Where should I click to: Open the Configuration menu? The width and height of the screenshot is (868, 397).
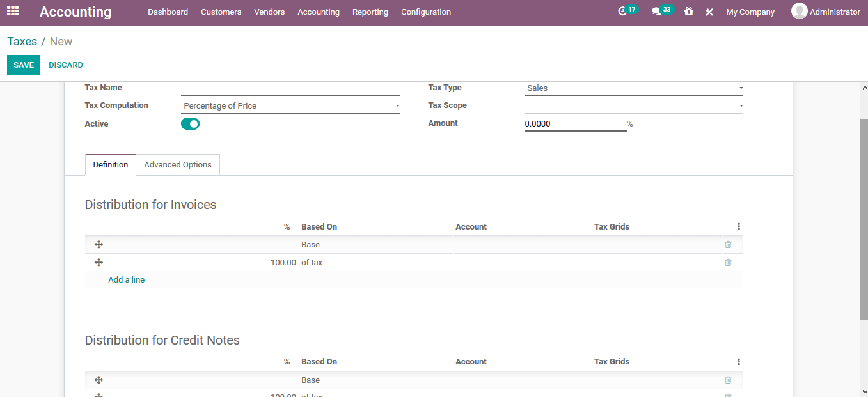click(x=425, y=12)
